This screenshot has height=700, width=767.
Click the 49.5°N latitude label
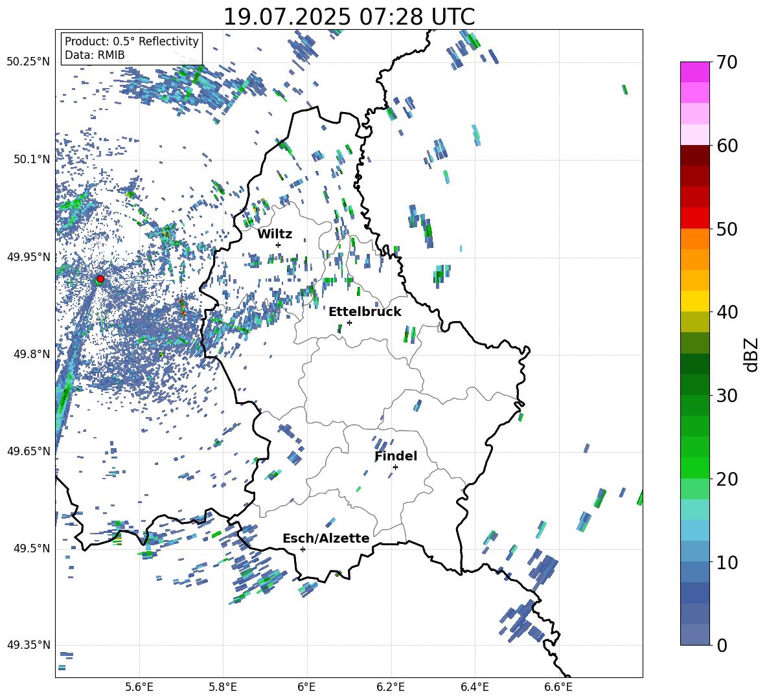point(32,548)
